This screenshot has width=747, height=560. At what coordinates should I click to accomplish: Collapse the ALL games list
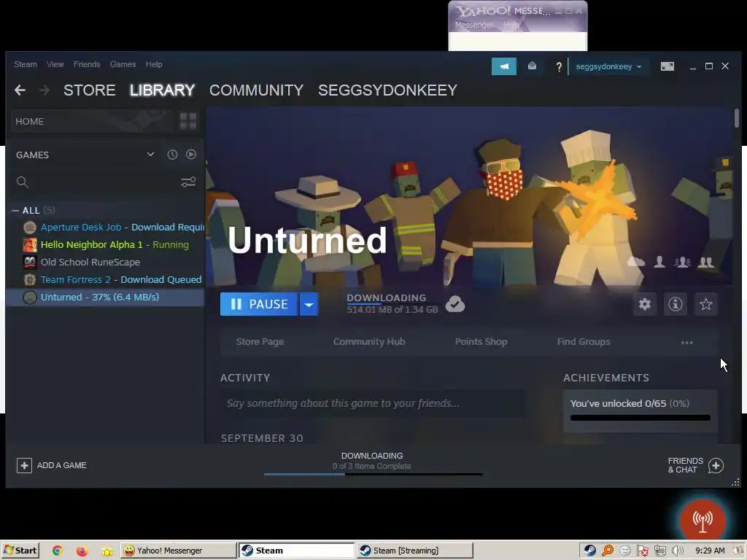point(15,210)
